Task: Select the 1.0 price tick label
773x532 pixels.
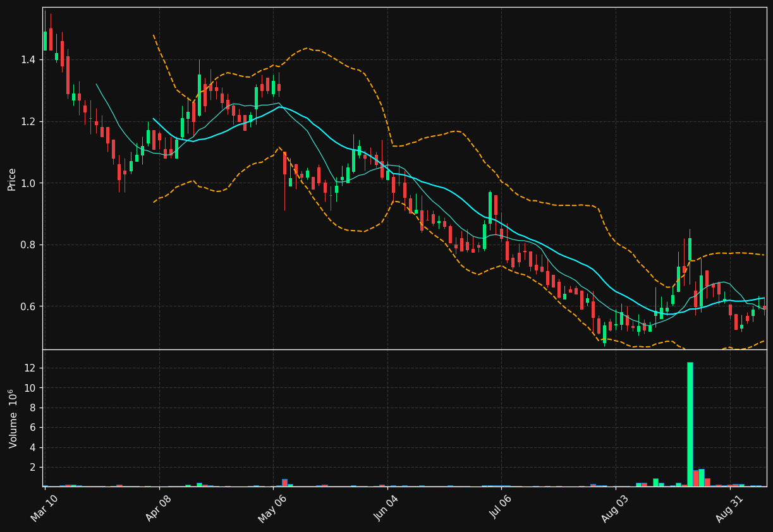Action: (28, 183)
